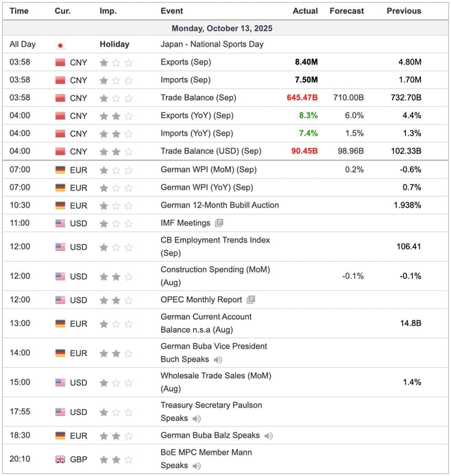The width and height of the screenshot is (451, 476).
Task: Click the UK flag in the GBP row
Action: 60,460
